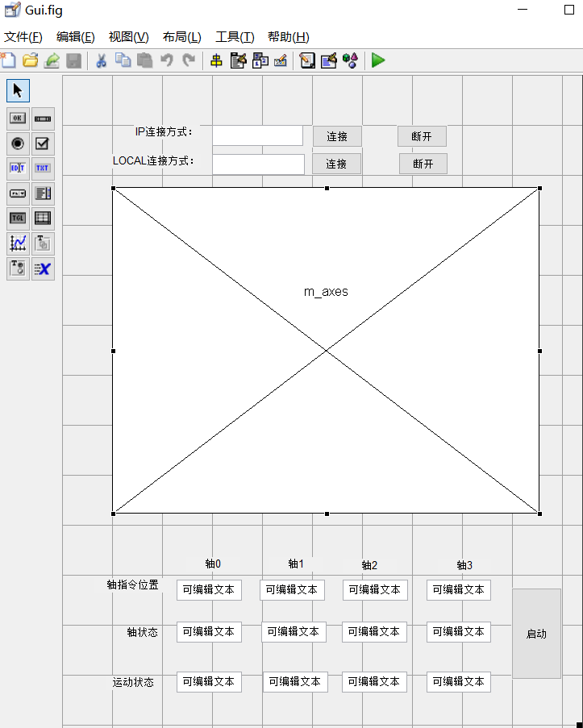Click 连接 button in LOCAL row
Viewport: 583px width, 728px height.
click(x=336, y=164)
